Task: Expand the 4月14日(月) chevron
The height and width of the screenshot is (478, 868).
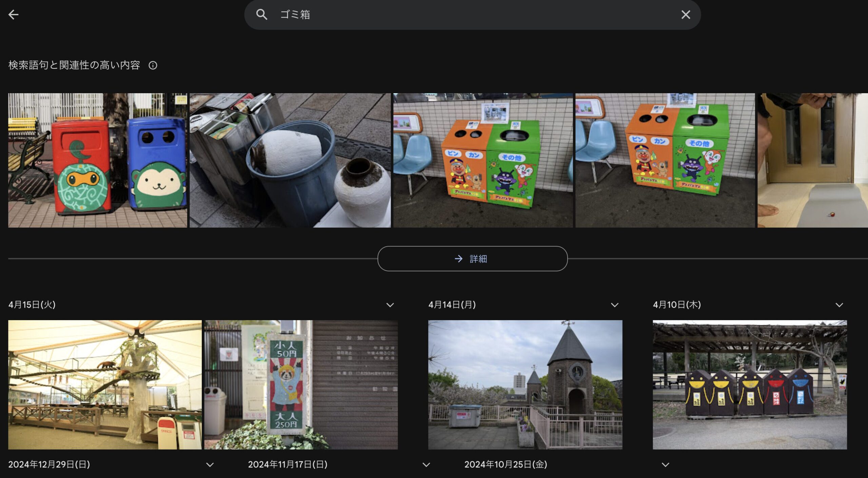Action: tap(614, 305)
